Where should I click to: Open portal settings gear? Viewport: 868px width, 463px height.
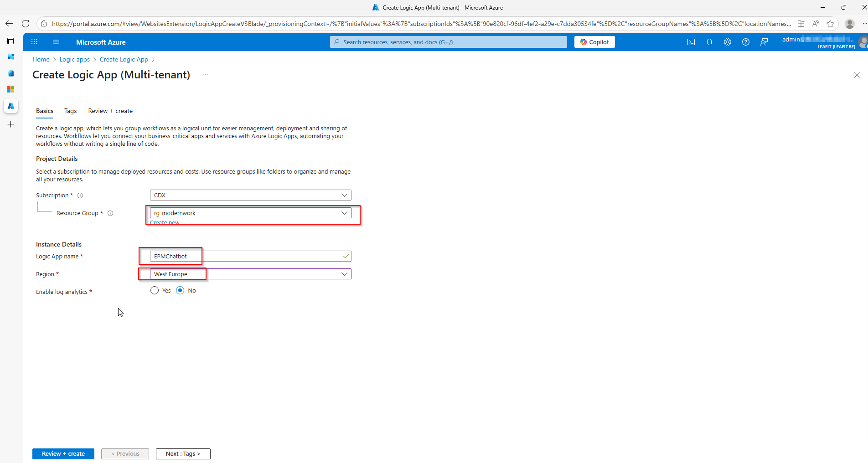pyautogui.click(x=728, y=42)
